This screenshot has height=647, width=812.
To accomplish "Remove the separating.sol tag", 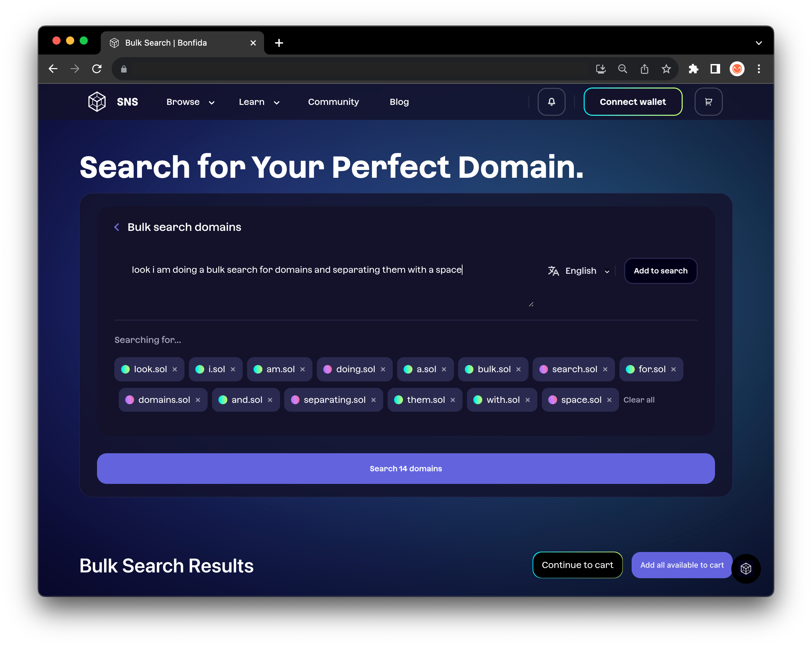I will 373,400.
